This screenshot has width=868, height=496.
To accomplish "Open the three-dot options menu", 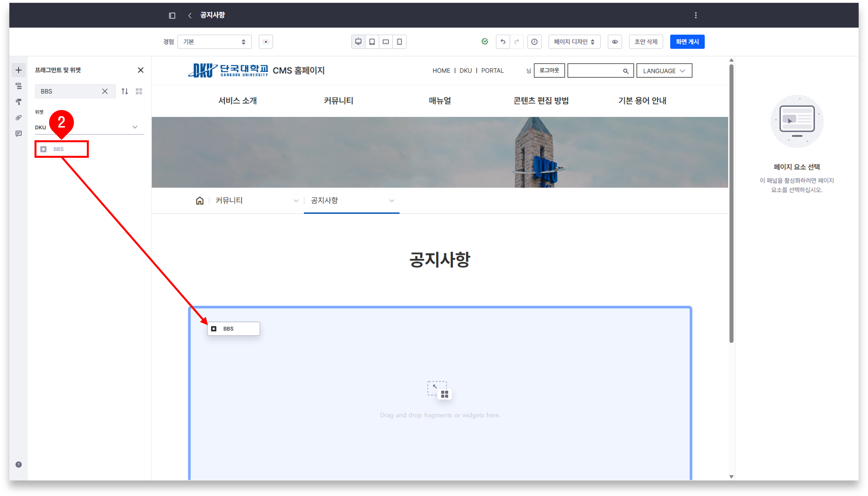I will (696, 15).
